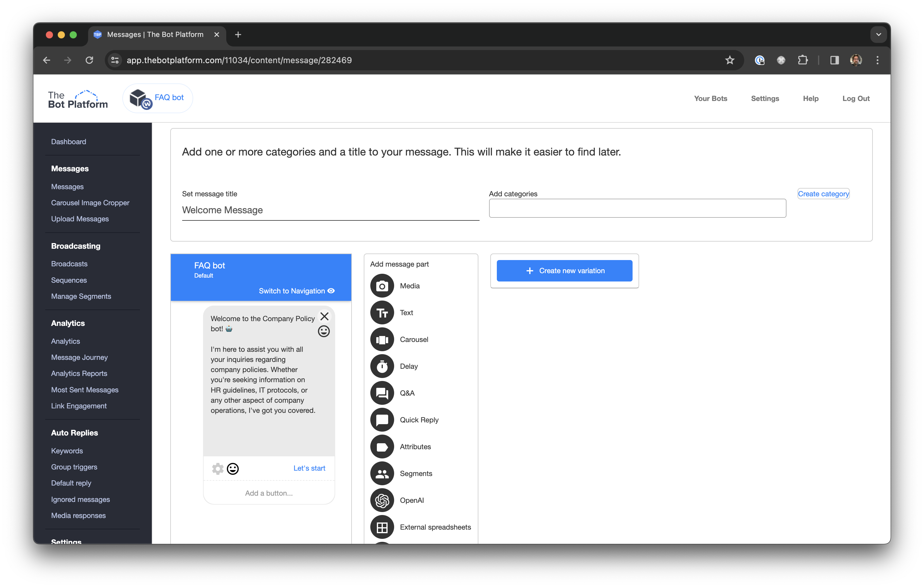Click the FAQ bot cube icon
The width and height of the screenshot is (924, 588).
click(x=141, y=99)
